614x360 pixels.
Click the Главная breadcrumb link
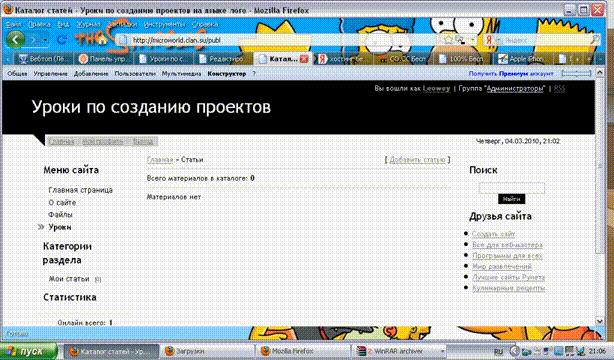click(160, 160)
